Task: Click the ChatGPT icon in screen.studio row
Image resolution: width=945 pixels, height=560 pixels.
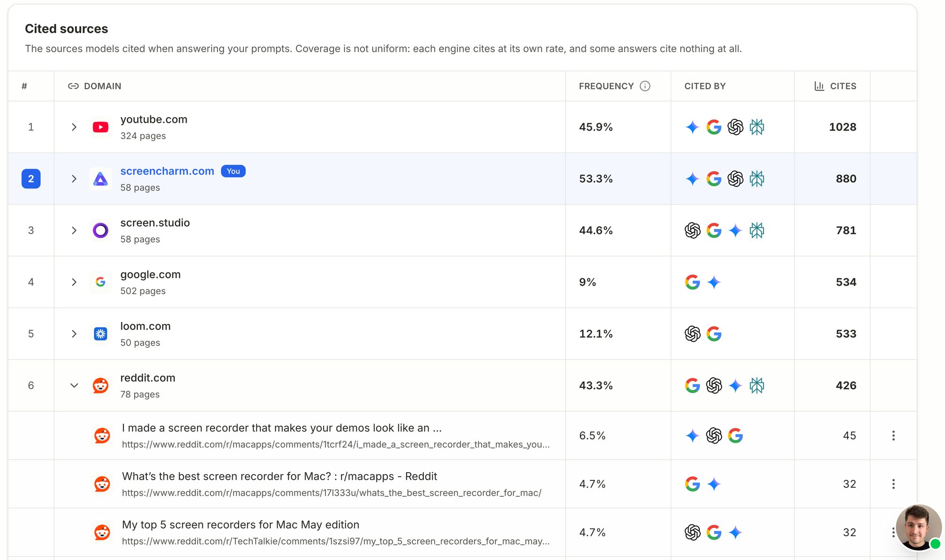Action: point(692,230)
